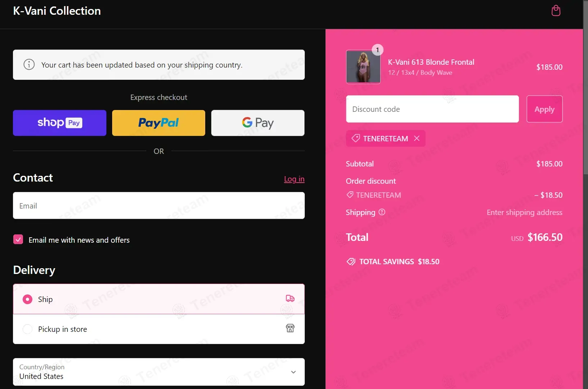
Task: Click the K-Vani 613 Blonde Frontal product name
Action: coord(431,62)
